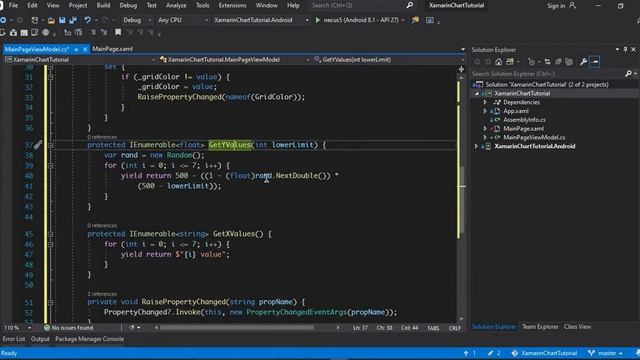
Task: Close the MainPageViewModel.cs tab
Action: tap(85, 49)
